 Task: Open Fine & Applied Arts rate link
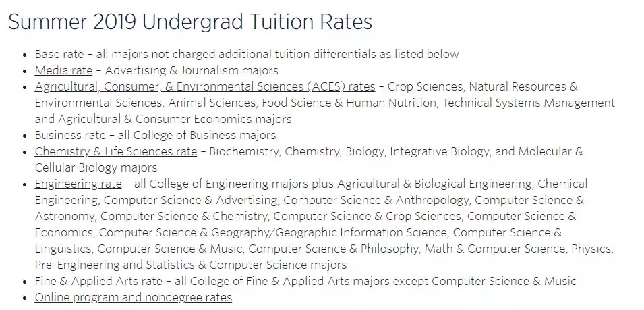(98, 281)
